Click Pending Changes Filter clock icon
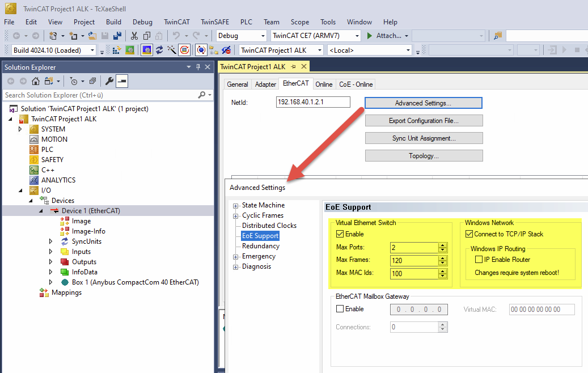 [74, 81]
